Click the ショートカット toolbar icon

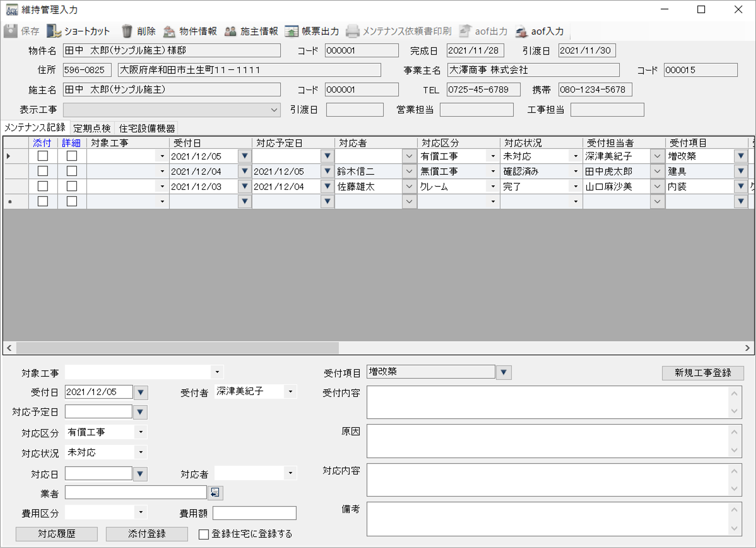(53, 31)
